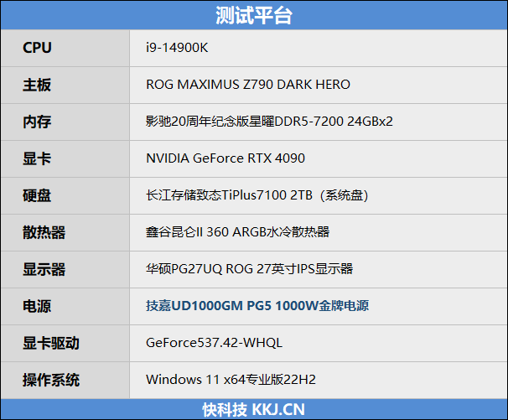Click the 操作系统 row label

point(51,381)
